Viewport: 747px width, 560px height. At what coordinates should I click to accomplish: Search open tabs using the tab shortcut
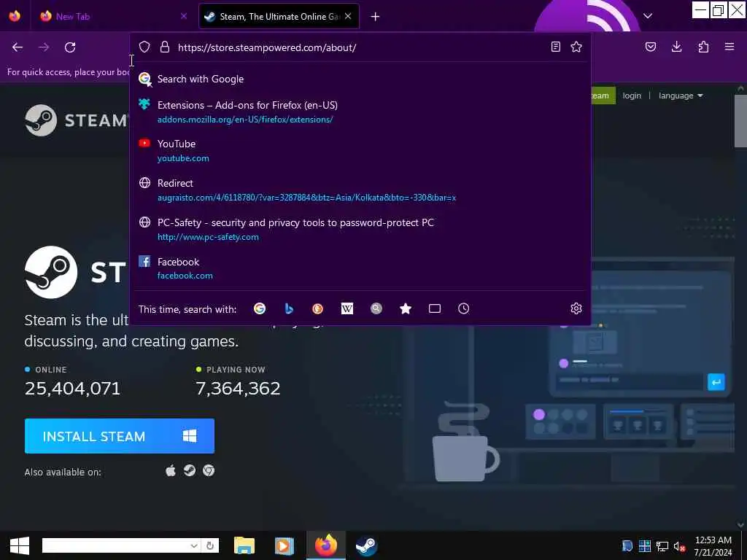(x=435, y=308)
